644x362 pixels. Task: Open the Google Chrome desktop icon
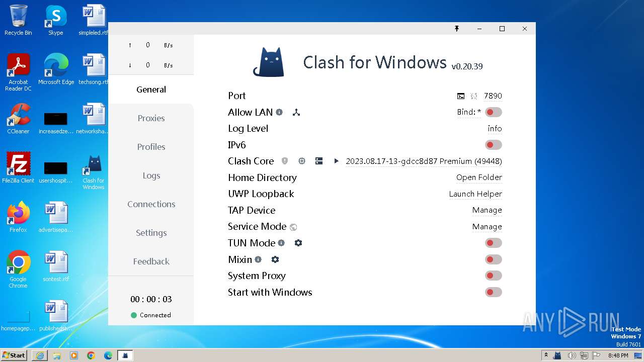coord(18,269)
